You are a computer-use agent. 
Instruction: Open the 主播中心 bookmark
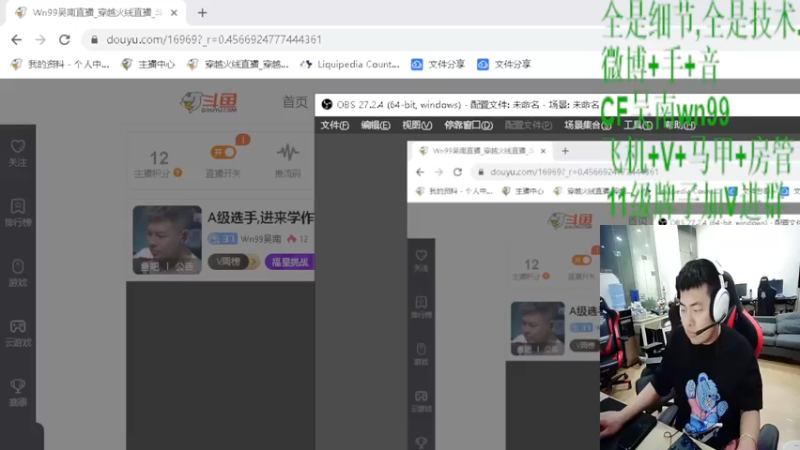click(148, 64)
